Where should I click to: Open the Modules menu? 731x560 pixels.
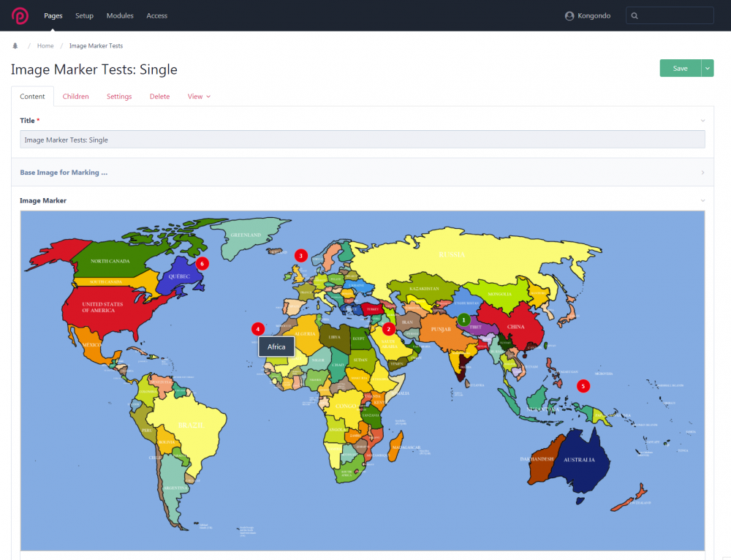pyautogui.click(x=120, y=15)
